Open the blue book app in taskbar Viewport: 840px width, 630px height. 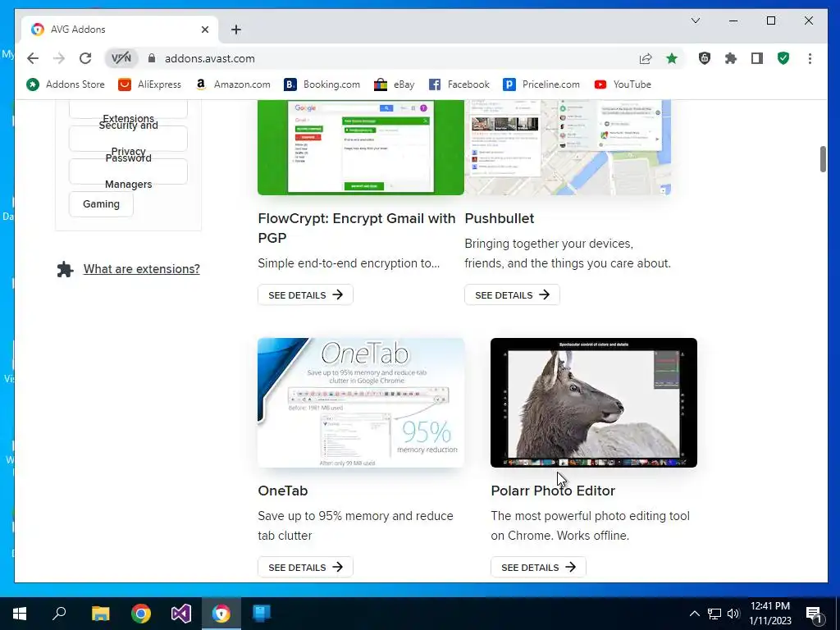(262, 614)
